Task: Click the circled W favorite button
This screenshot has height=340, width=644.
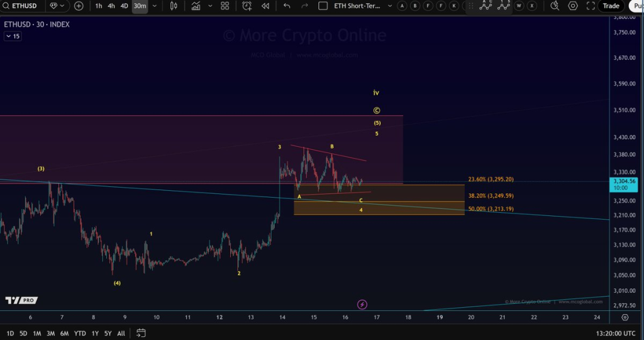Action: 519,6
